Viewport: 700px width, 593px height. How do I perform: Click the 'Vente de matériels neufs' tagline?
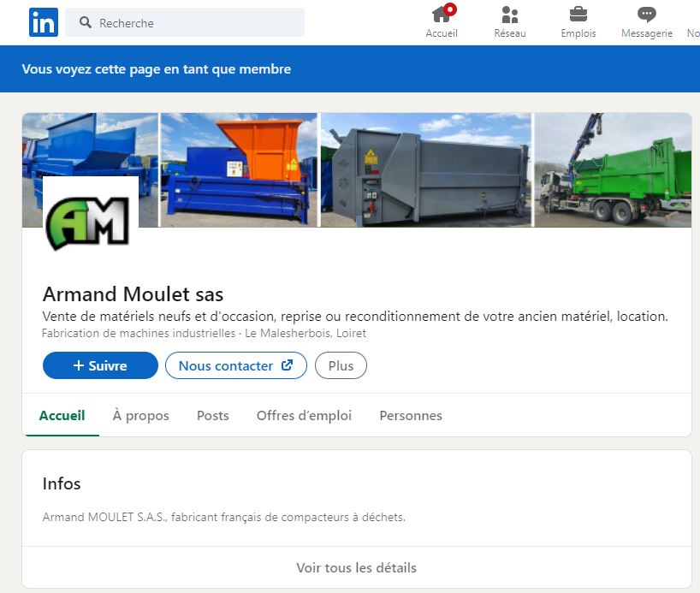355,316
